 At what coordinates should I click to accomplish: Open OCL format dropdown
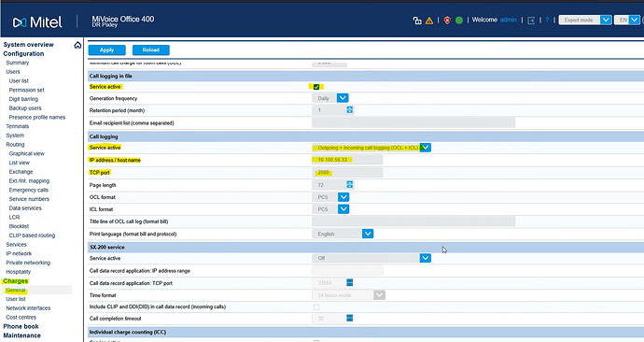coord(330,197)
